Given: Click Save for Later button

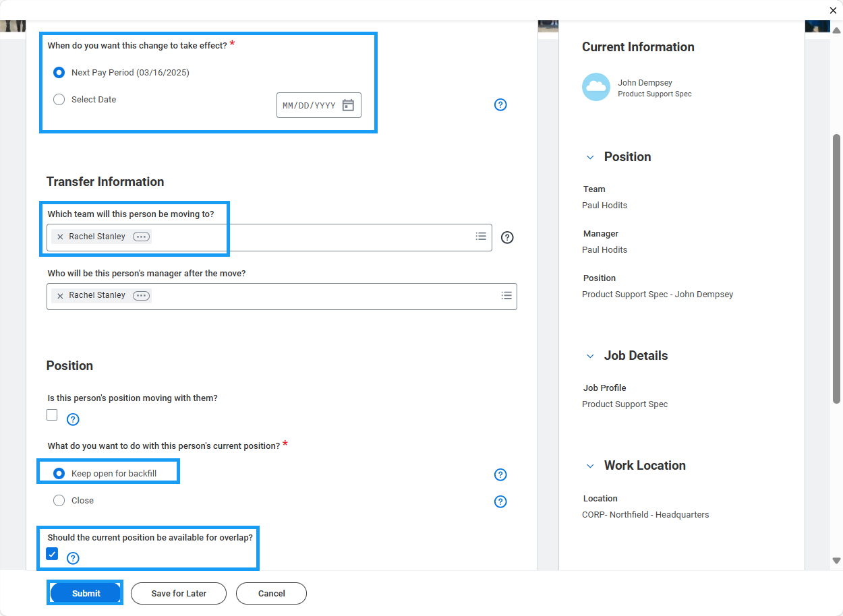Looking at the screenshot, I should (x=179, y=593).
